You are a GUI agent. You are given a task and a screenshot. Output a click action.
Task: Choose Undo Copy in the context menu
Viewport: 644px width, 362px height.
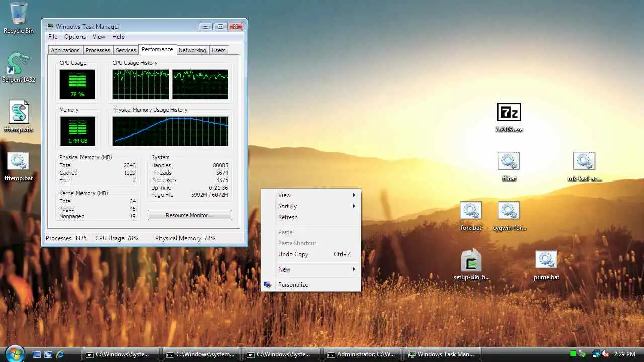pyautogui.click(x=311, y=254)
